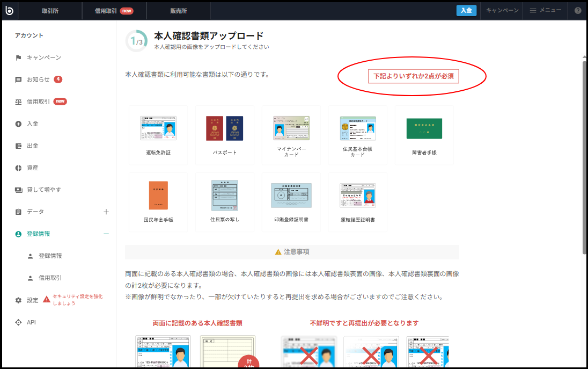Screen dimensions: 588x369
Task: Open the 資産 assets icon in sidebar
Action: pos(18,167)
